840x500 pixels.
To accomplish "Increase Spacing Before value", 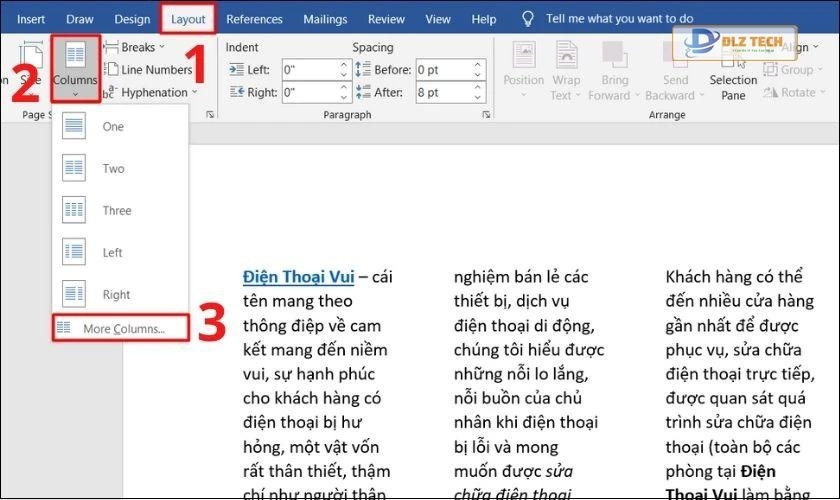I will [x=478, y=65].
